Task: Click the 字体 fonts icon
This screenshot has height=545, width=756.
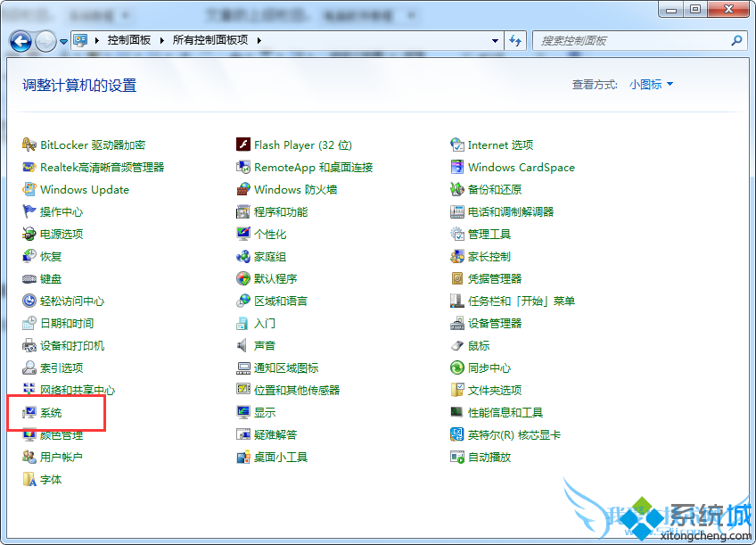Action: (x=29, y=479)
